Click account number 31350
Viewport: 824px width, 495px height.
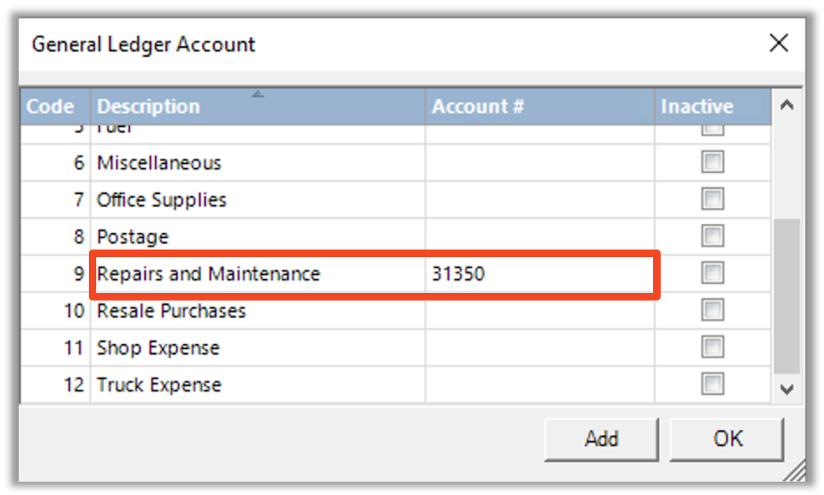pyautogui.click(x=458, y=274)
